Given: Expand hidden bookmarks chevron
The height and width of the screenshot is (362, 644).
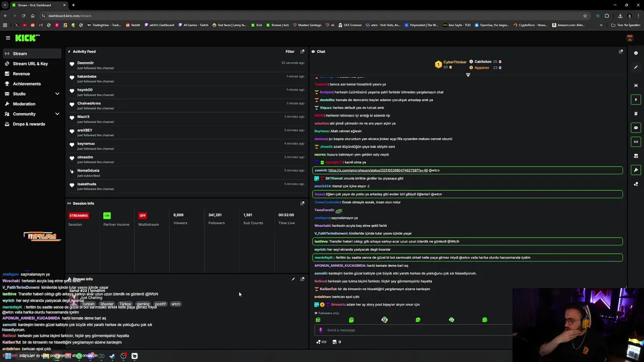Looking at the screenshot, I should pos(601,25).
